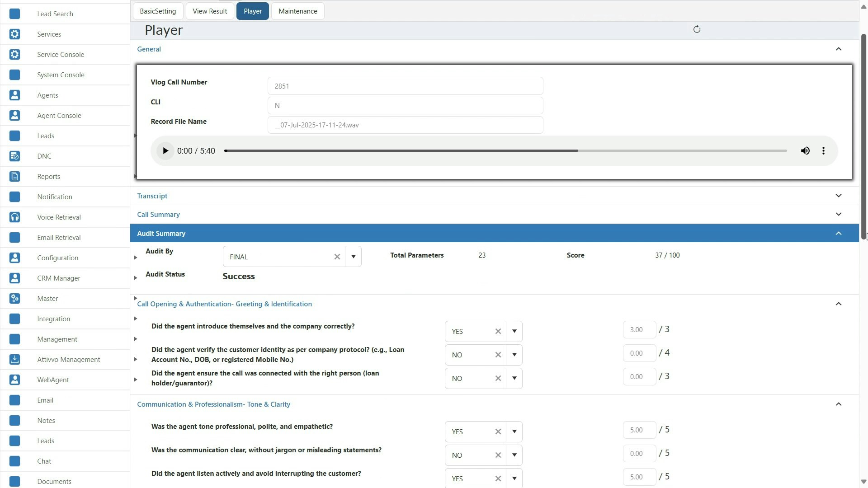
Task: Mute the audio playback volume
Action: (x=806, y=150)
